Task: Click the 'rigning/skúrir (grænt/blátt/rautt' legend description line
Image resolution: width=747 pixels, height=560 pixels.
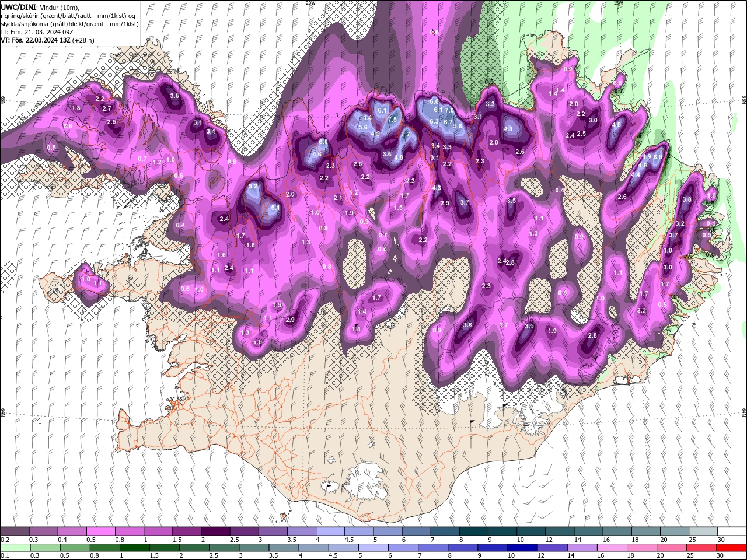Action: [x=69, y=15]
